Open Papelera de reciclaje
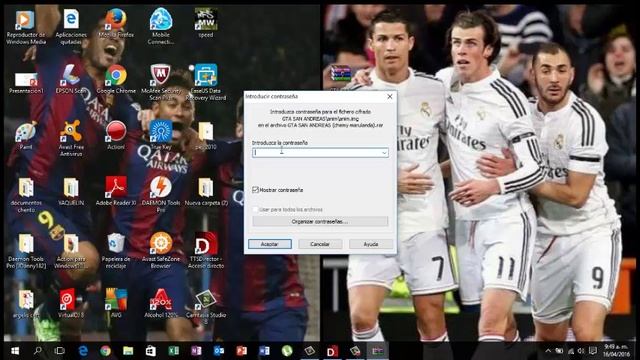The height and width of the screenshot is (360, 640). pyautogui.click(x=116, y=251)
